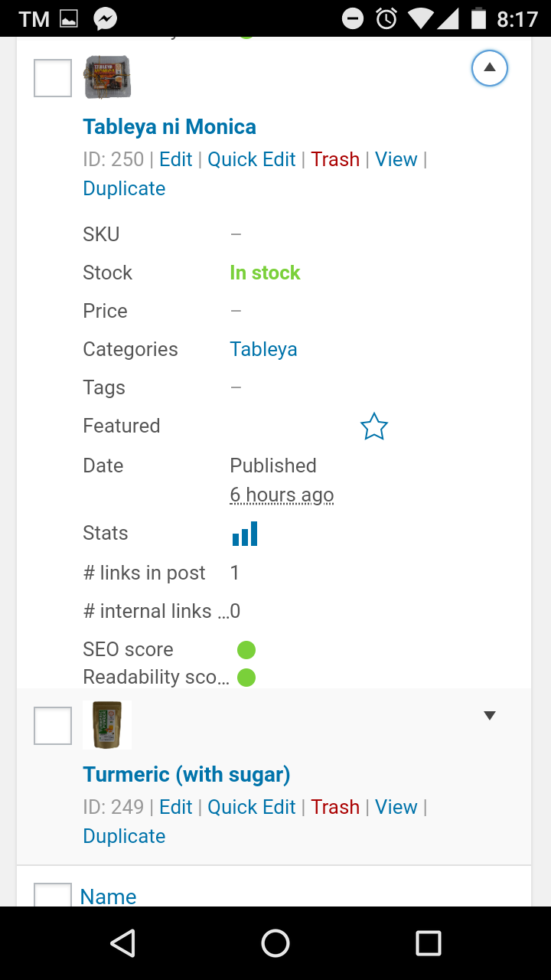
Task: Open Stats bar chart icon
Action: [245, 534]
